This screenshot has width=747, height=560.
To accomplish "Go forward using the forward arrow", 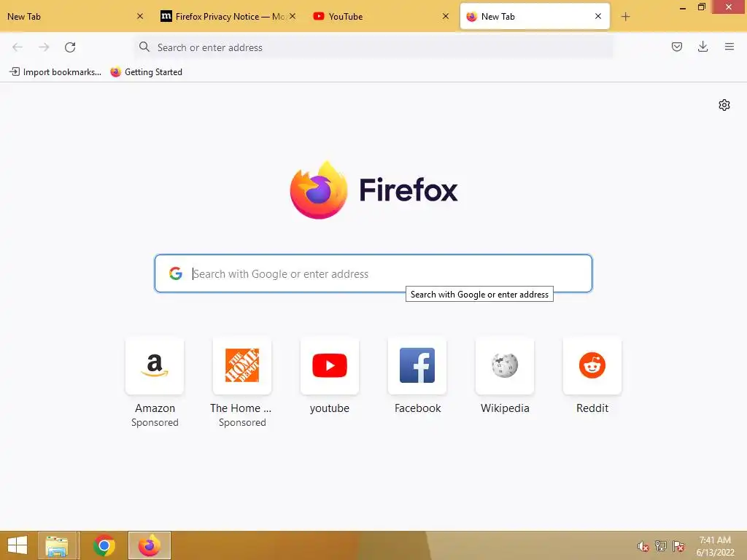I will 44,47.
